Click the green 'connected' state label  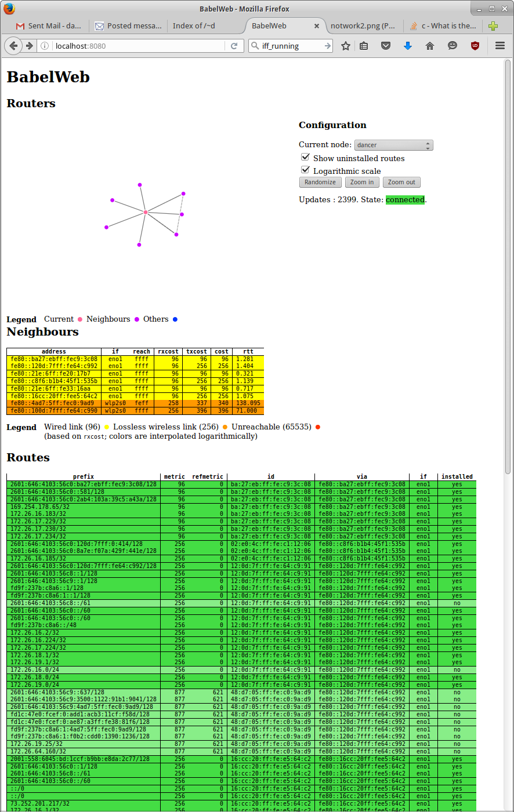(x=405, y=199)
